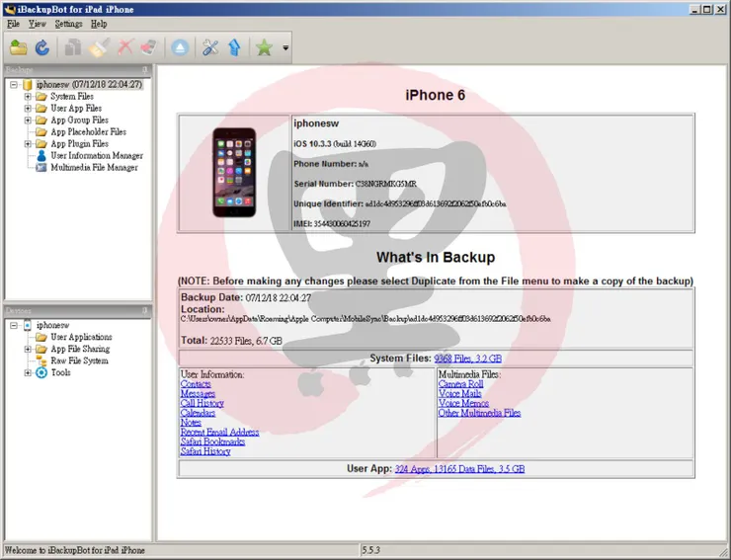Viewport: 731px width, 560px height.
Task: Open the File menu
Action: pyautogui.click(x=13, y=24)
